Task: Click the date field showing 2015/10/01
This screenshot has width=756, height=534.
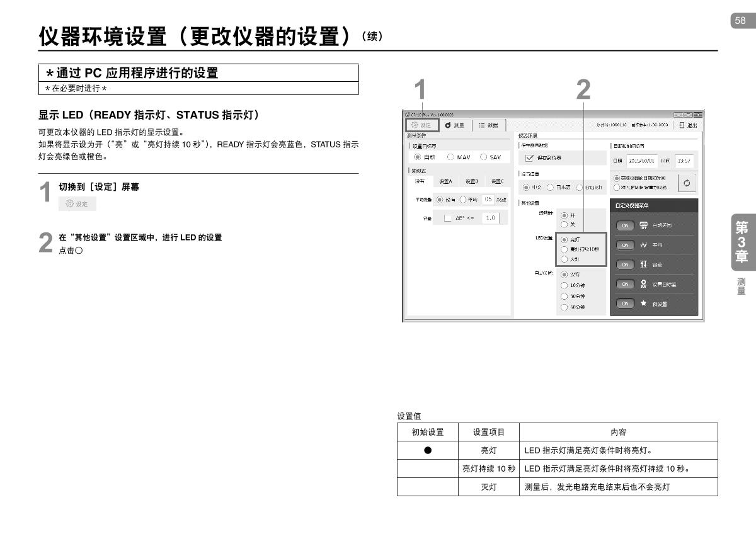Action: click(642, 160)
